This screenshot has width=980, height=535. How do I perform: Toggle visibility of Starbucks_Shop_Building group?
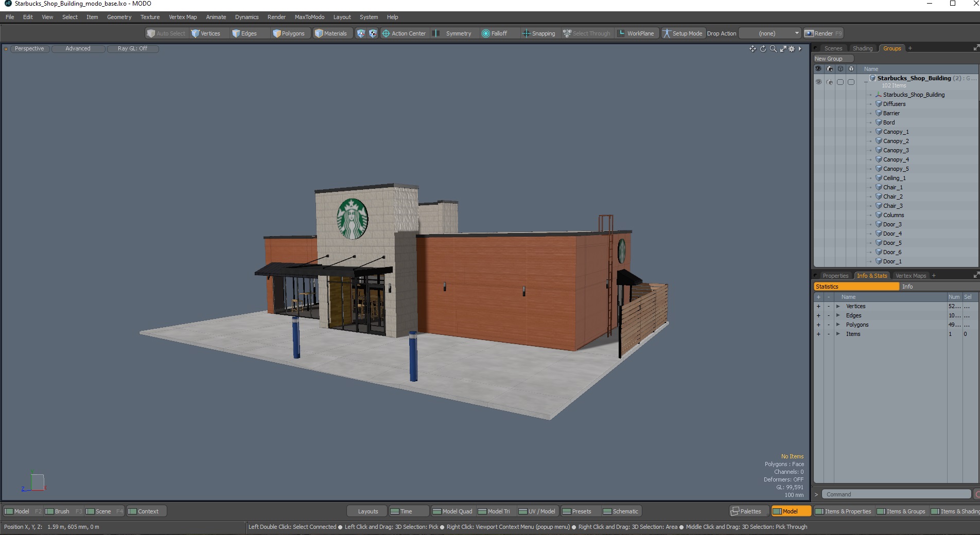(818, 82)
